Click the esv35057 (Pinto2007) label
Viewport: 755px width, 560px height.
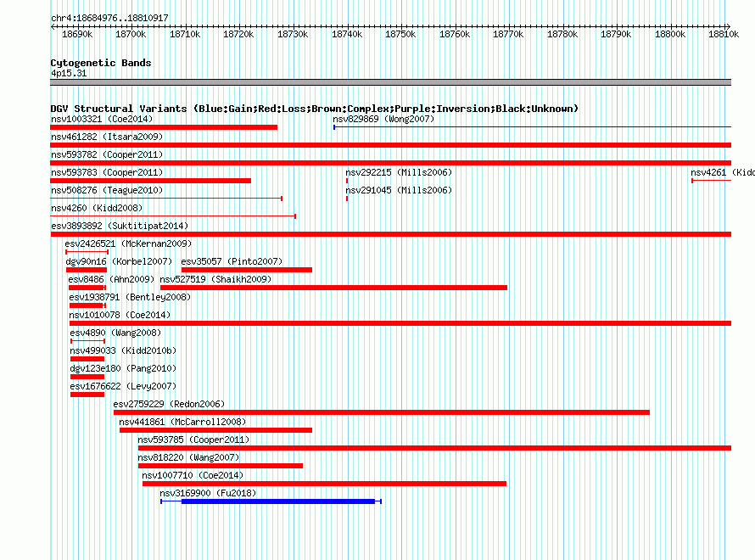[x=232, y=261]
